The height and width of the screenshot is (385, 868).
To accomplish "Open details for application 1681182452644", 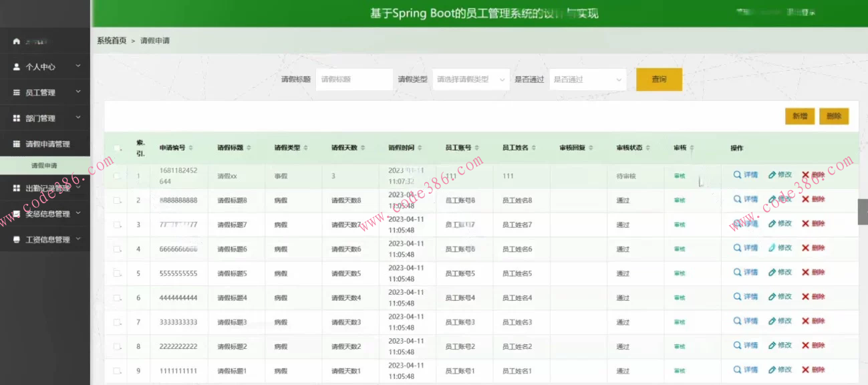I will click(748, 174).
